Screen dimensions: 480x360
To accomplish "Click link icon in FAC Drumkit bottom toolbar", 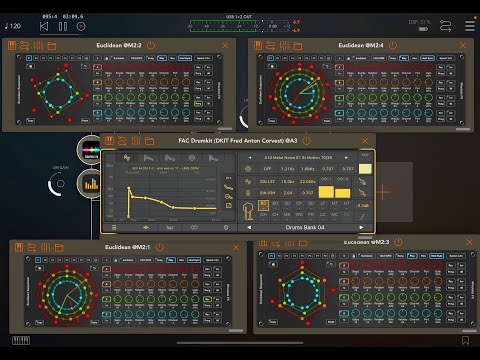I will (194, 227).
